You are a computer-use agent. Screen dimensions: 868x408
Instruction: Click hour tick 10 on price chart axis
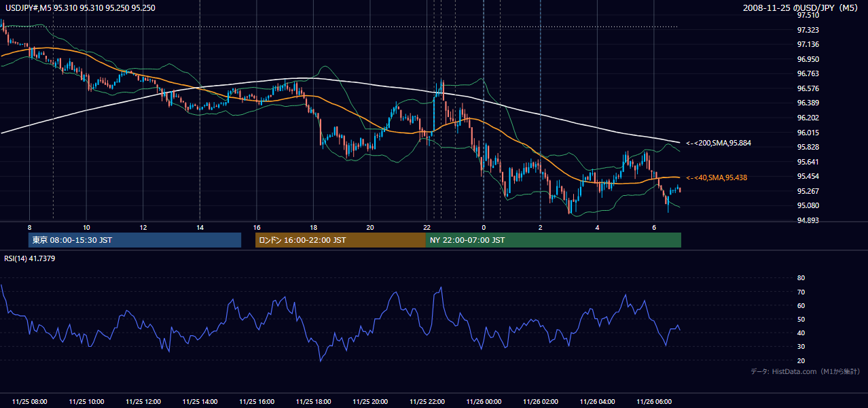pyautogui.click(x=86, y=227)
